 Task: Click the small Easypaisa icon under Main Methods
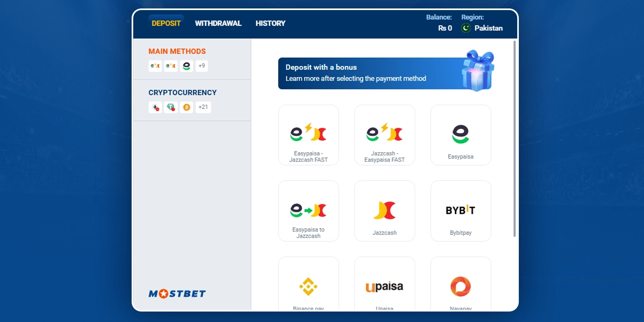[186, 66]
